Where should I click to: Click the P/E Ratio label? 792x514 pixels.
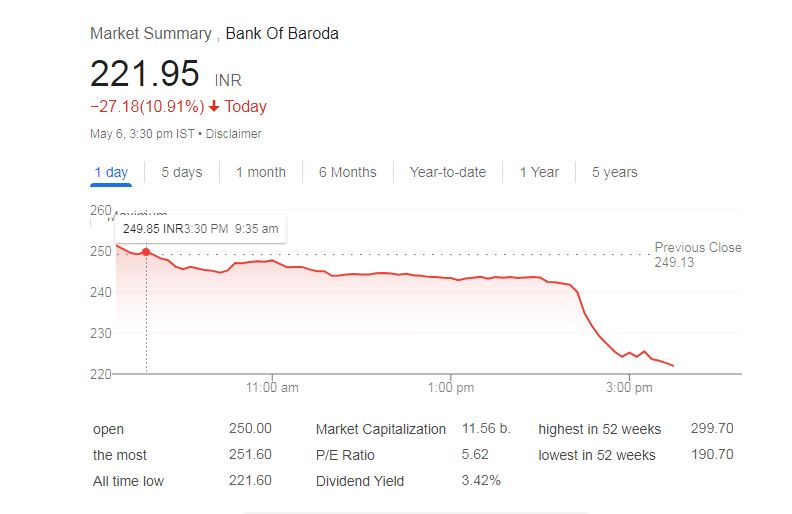click(346, 455)
